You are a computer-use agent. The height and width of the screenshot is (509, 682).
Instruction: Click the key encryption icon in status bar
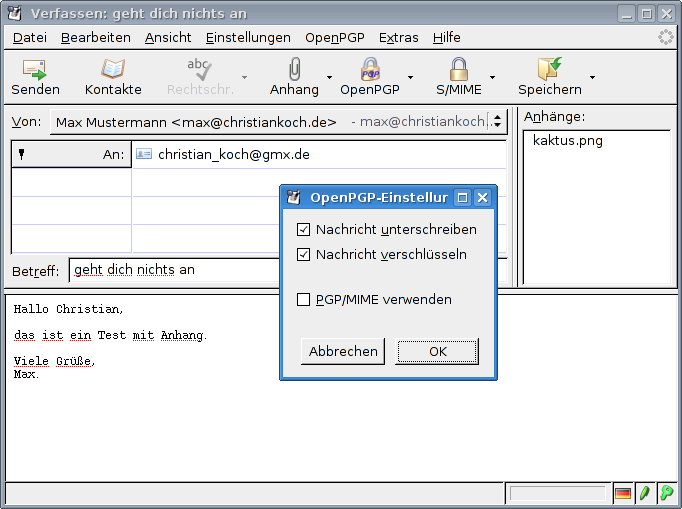(666, 493)
